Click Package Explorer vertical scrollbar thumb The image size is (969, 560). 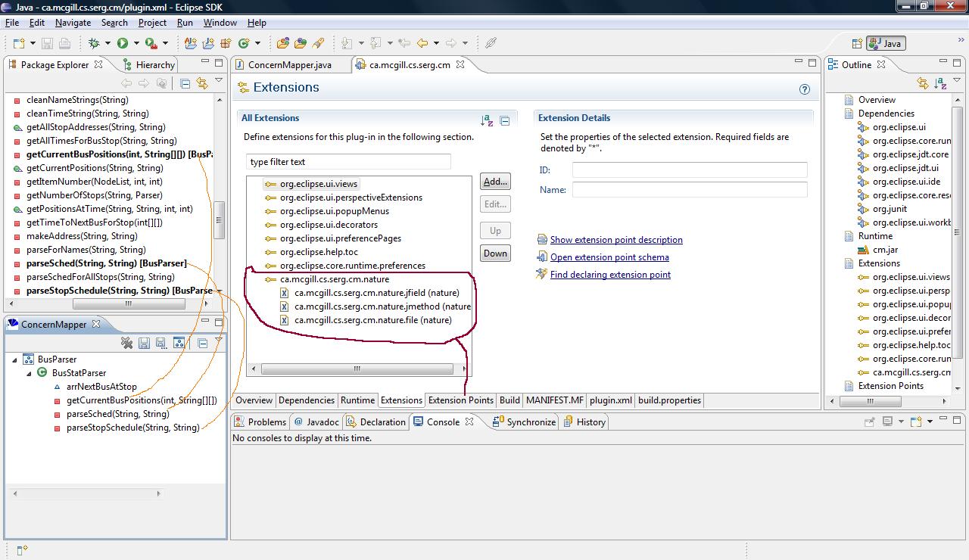point(220,220)
